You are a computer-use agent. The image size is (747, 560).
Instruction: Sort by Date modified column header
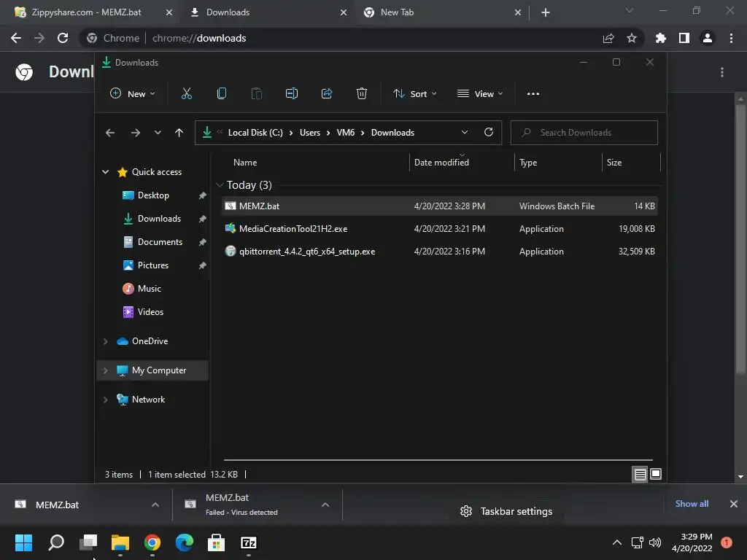point(441,163)
